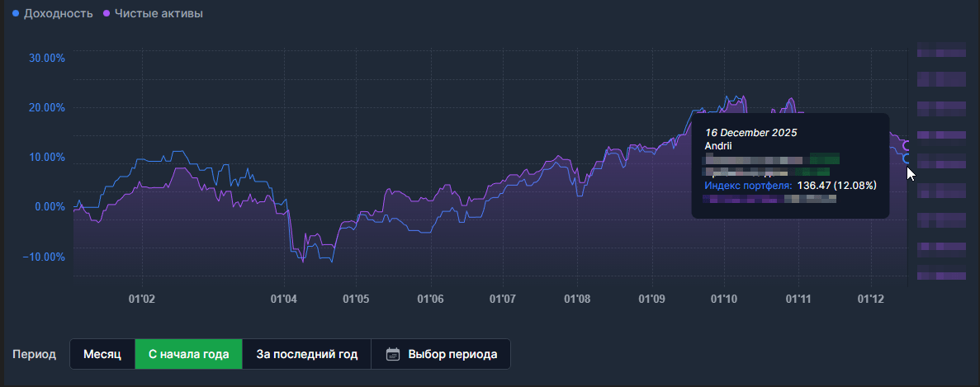Click the 30.00% y-axis label
Screen dimensions: 980x387
(47, 58)
